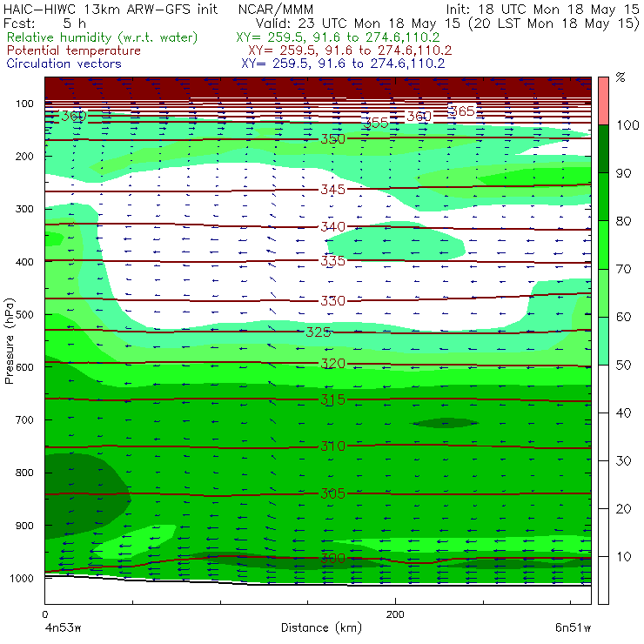Click the 1000 hPa pressure axis label
644x644 pixels.
(x=22, y=578)
